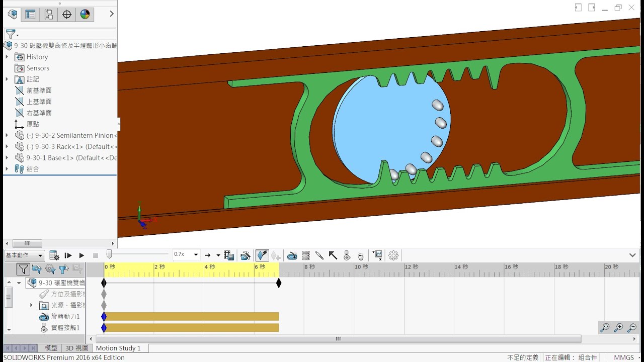
Task: Open the DisplayManager color sphere tab
Action: pyautogui.click(x=85, y=15)
